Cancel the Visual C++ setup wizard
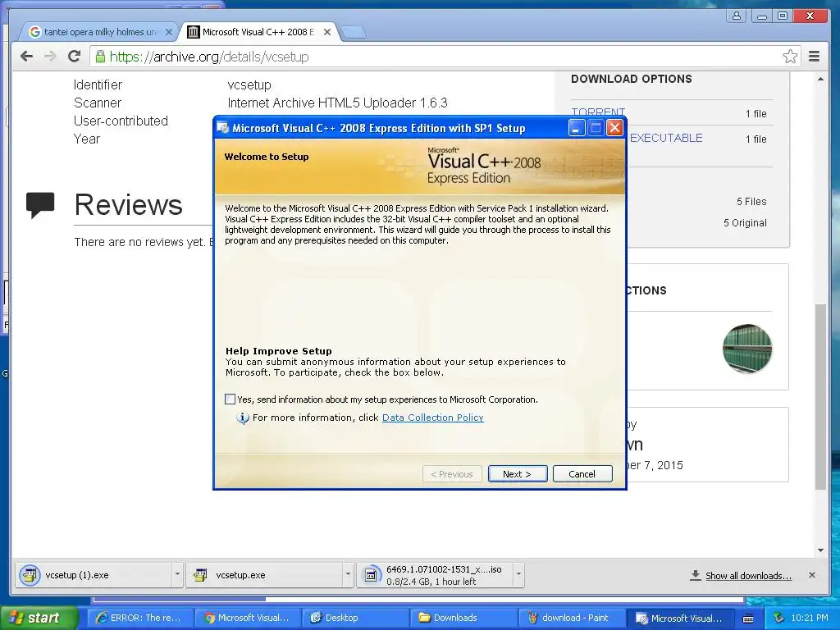 click(x=582, y=474)
